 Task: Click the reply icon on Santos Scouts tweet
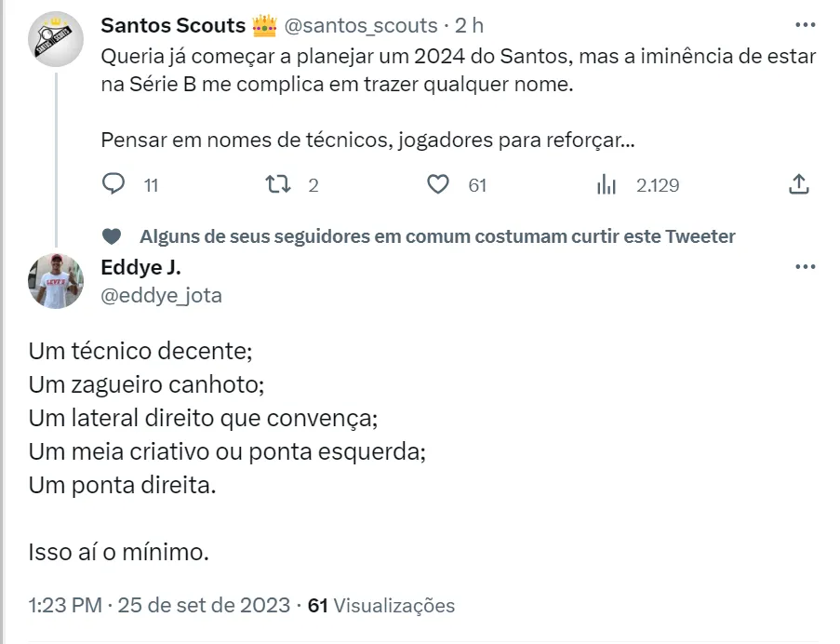(113, 184)
